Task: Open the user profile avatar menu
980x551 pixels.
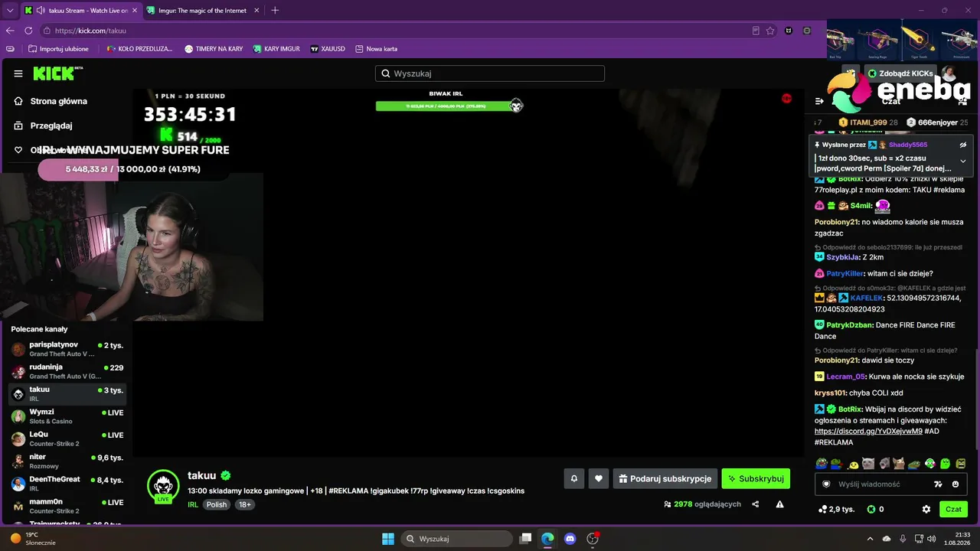Action: click(x=949, y=73)
